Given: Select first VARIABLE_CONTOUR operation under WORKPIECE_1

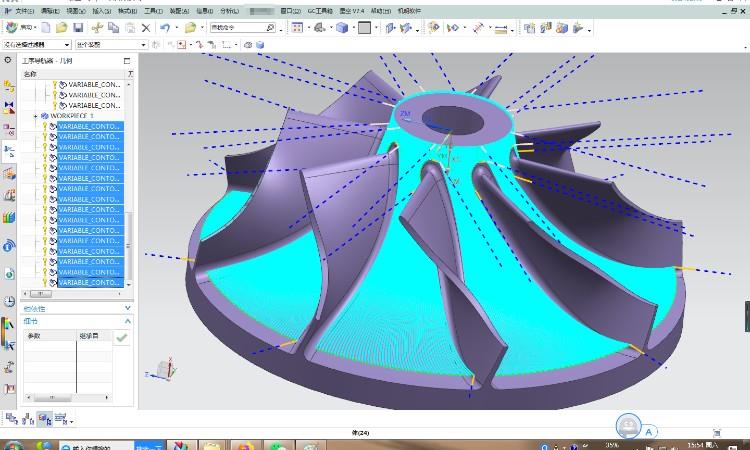Looking at the screenshot, I should click(90, 126).
